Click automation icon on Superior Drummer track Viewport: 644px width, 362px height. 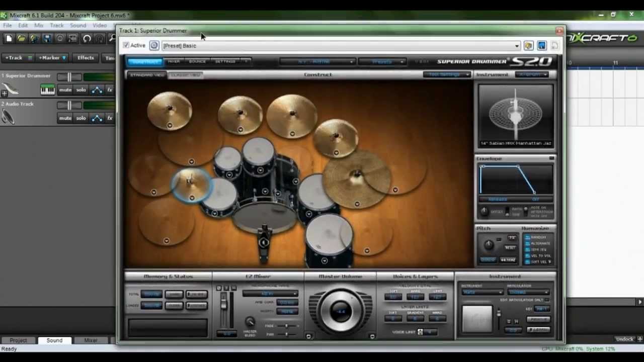pyautogui.click(x=97, y=90)
